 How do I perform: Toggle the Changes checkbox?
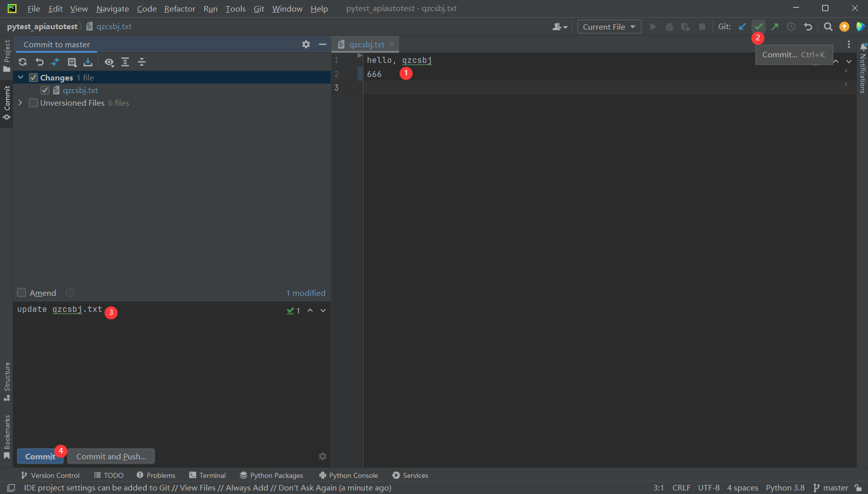33,77
